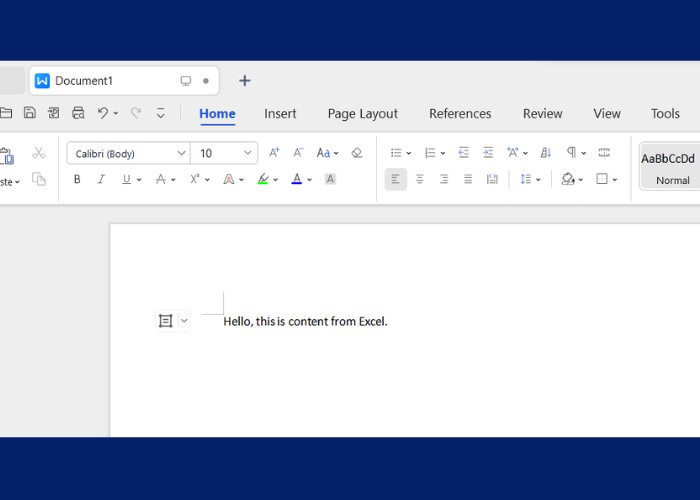Click the Justify alignment icon

(468, 179)
